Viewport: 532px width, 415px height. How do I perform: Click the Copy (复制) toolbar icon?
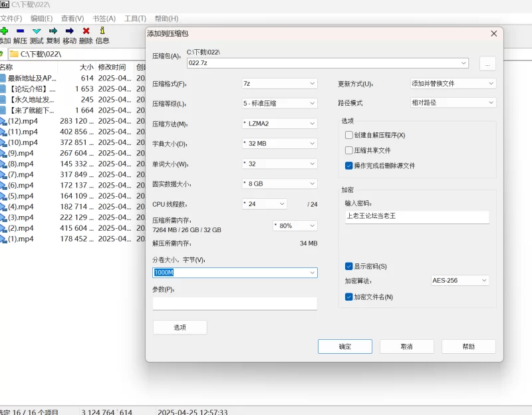53,31
